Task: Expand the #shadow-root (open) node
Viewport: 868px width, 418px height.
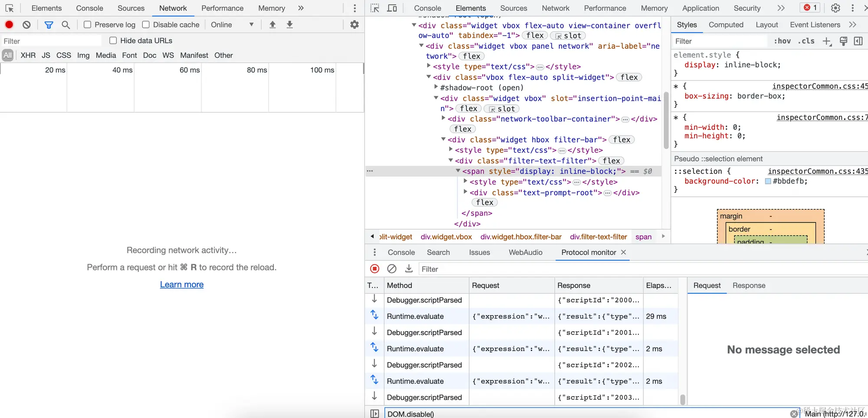Action: point(436,87)
